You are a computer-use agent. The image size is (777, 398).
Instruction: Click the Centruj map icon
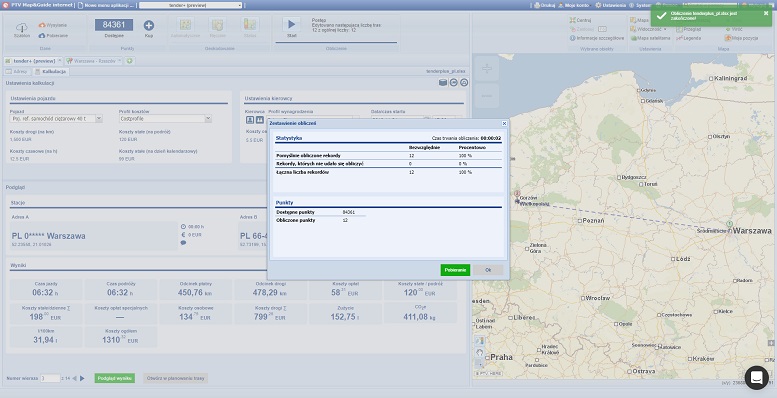[x=573, y=20]
